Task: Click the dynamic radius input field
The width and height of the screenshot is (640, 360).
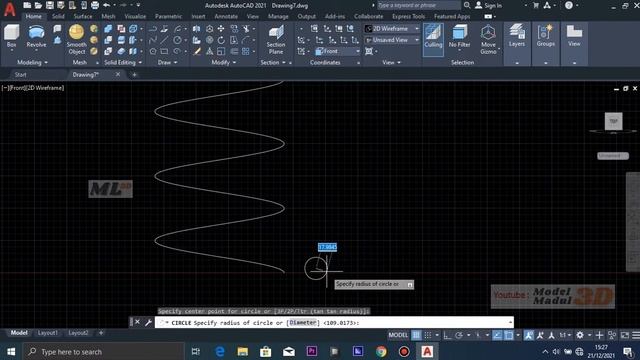Action: [x=327, y=247]
